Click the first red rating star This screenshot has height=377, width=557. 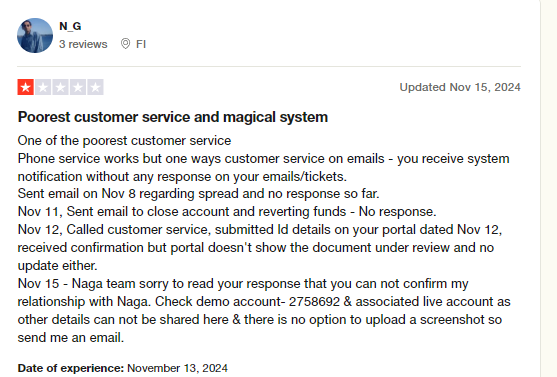click(x=26, y=87)
